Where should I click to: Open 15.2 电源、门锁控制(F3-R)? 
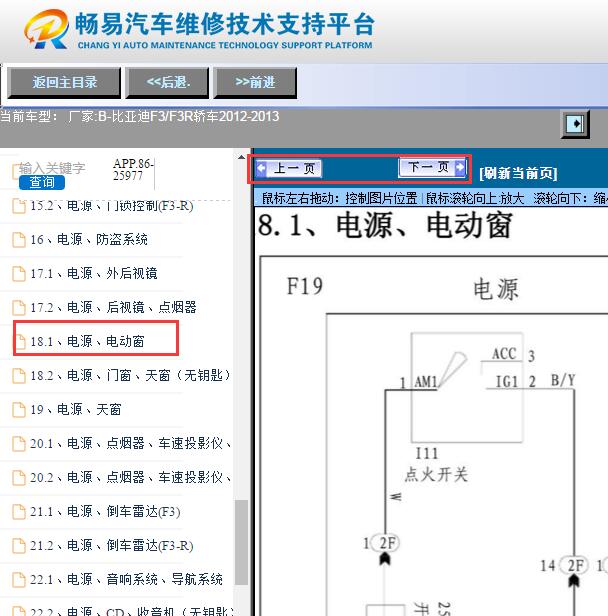coord(112,205)
